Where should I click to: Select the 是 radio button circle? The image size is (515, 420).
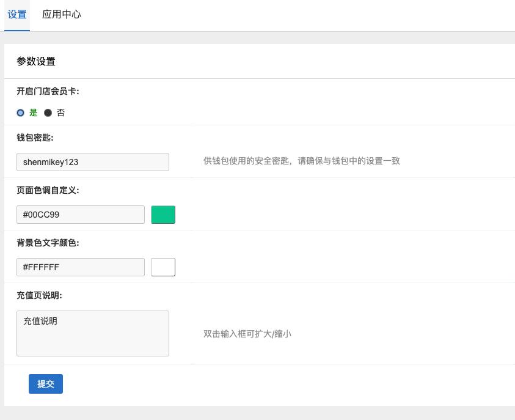tap(21, 112)
